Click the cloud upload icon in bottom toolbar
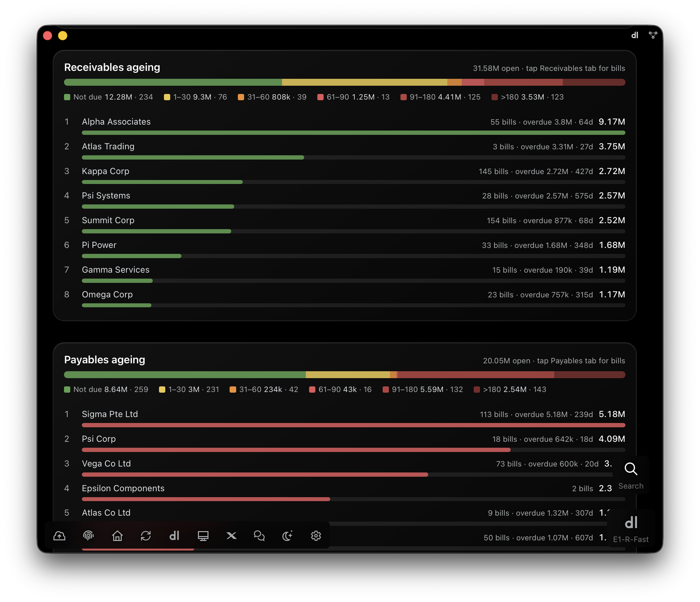Image resolution: width=700 pixels, height=602 pixels. tap(59, 536)
